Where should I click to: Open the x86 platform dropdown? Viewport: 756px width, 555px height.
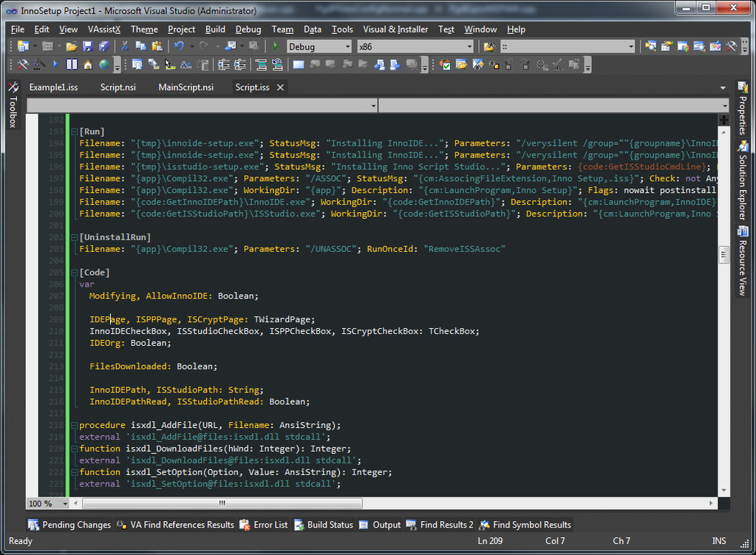coord(469,47)
